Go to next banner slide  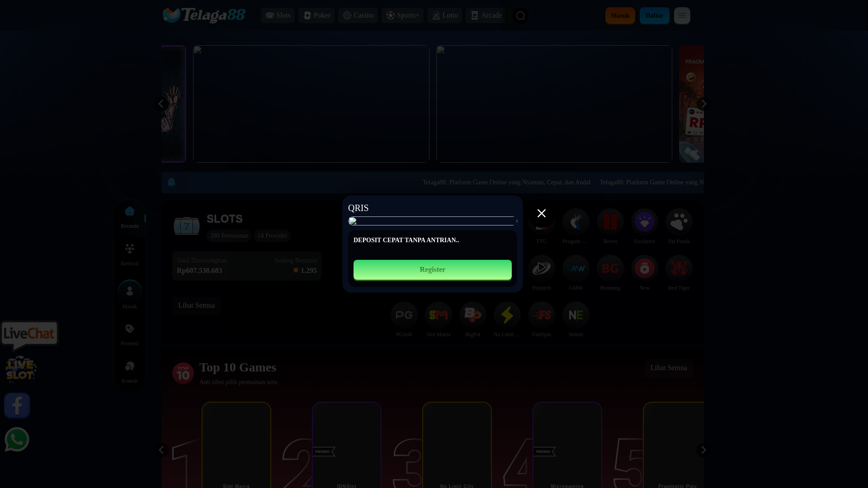(x=703, y=104)
